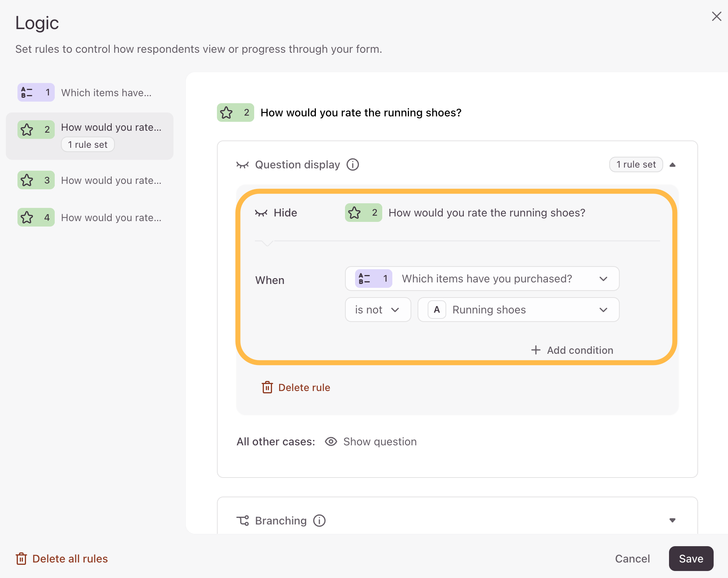
Task: Click the '1 rule set' badge in sidebar
Action: [x=88, y=144]
